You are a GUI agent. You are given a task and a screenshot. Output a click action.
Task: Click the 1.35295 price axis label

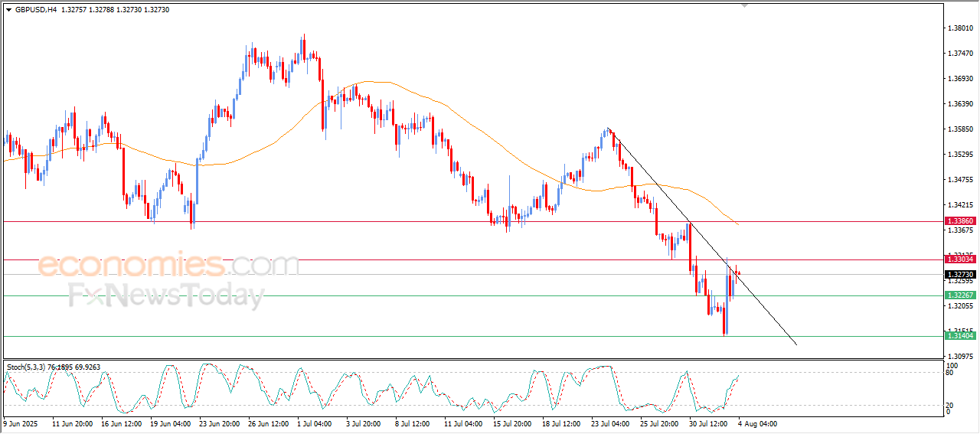point(960,155)
